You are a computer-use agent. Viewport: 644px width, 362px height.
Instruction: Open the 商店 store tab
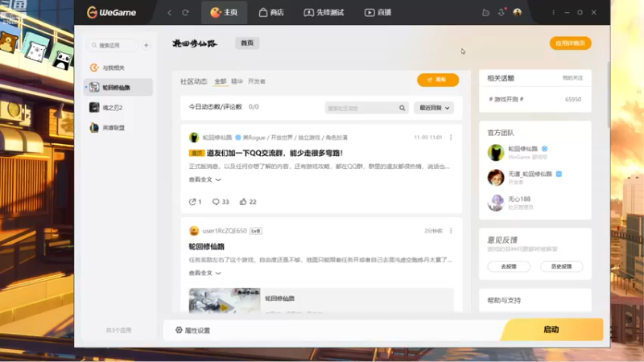[271, 12]
